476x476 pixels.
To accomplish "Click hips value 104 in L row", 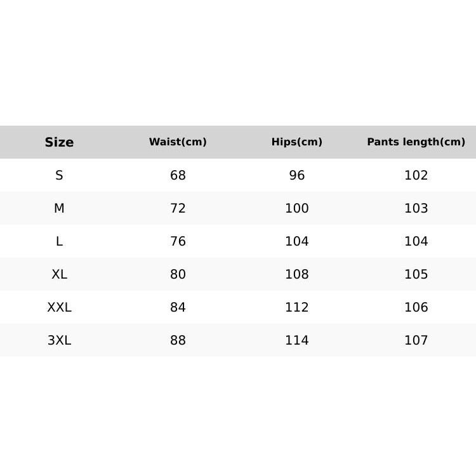I will tap(297, 241).
